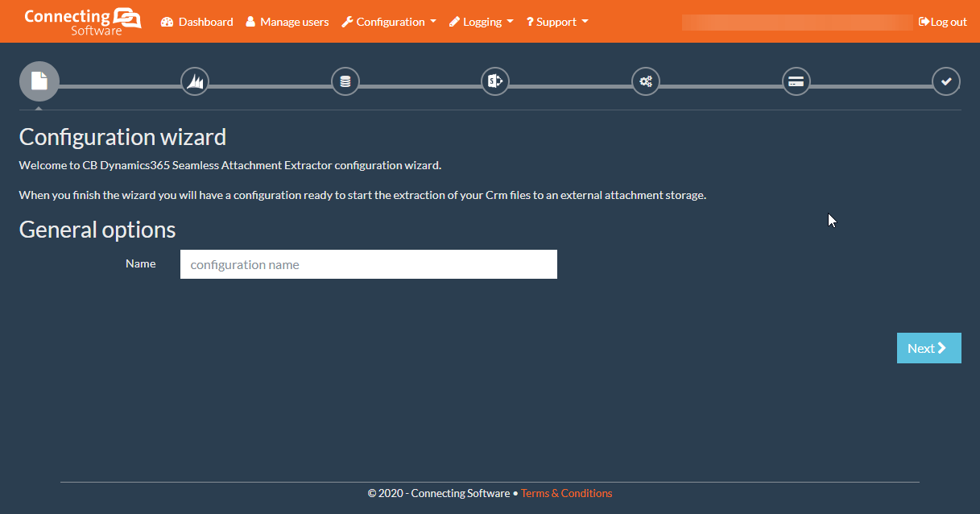Click the "General options" heading
Viewport: 980px width, 514px height.
point(97,230)
